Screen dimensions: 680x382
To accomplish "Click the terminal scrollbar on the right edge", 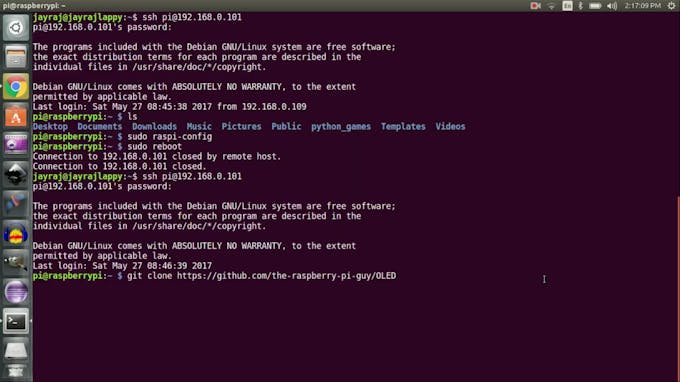I will [x=678, y=289].
